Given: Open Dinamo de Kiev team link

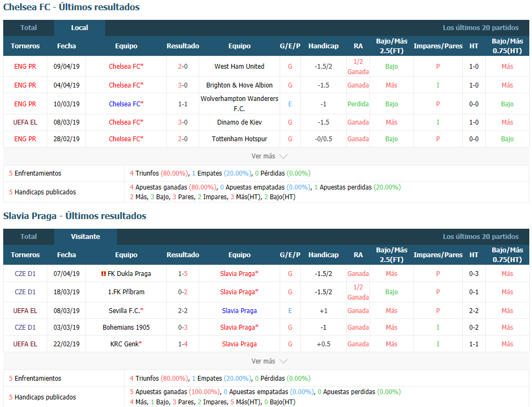Looking at the screenshot, I should [239, 122].
